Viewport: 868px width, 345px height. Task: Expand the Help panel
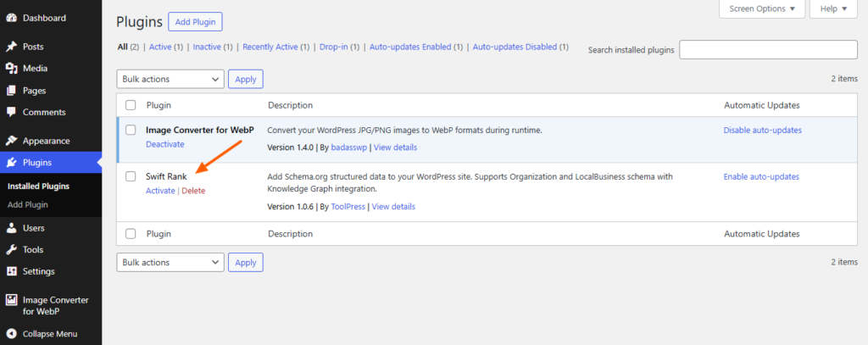click(833, 8)
